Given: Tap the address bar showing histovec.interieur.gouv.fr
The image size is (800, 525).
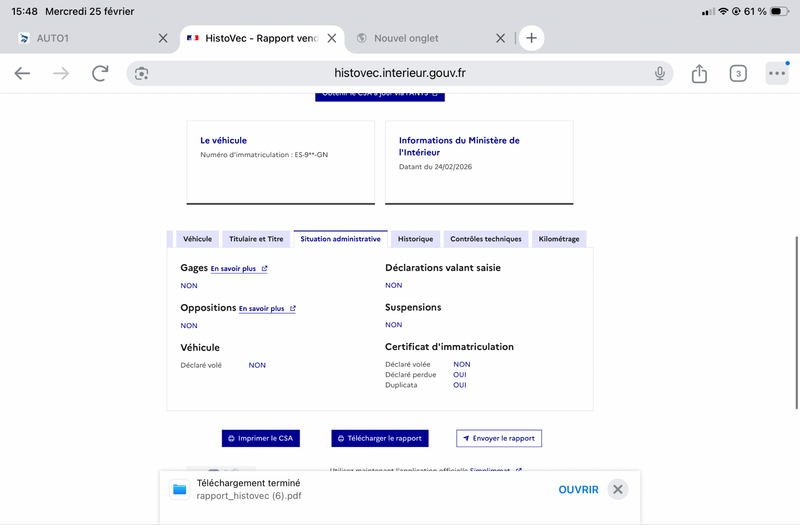Looking at the screenshot, I should (x=400, y=73).
